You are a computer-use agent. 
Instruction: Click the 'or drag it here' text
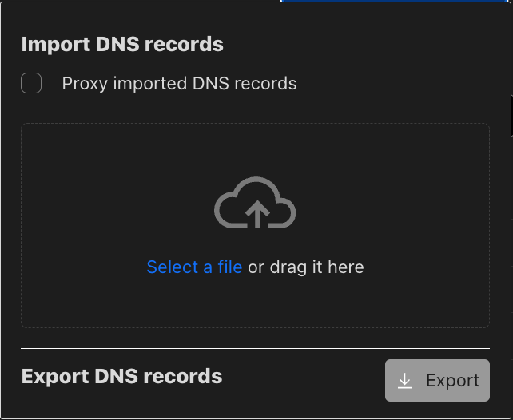(306, 267)
